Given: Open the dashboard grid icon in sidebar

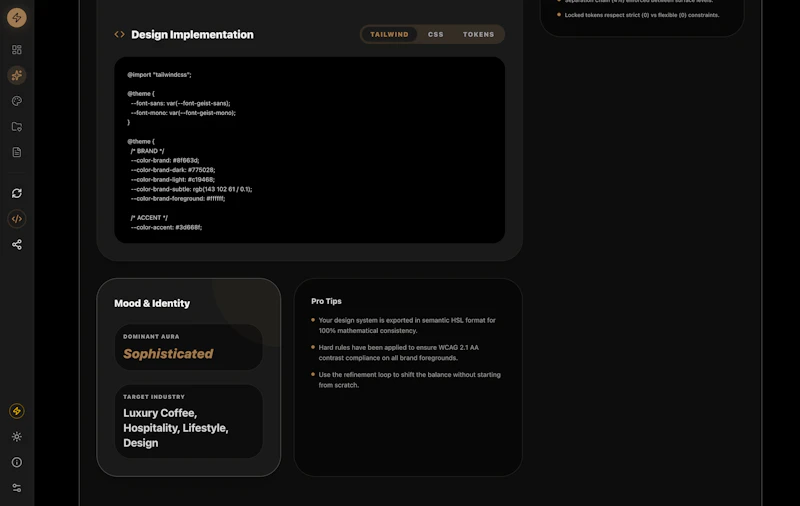Looking at the screenshot, I should tap(17, 49).
